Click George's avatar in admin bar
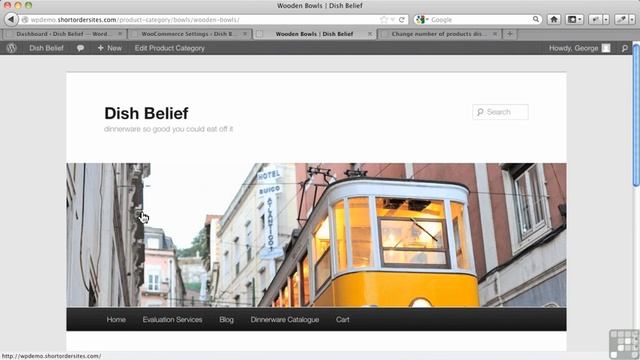Viewport: 640px width, 360px height. pyautogui.click(x=606, y=48)
